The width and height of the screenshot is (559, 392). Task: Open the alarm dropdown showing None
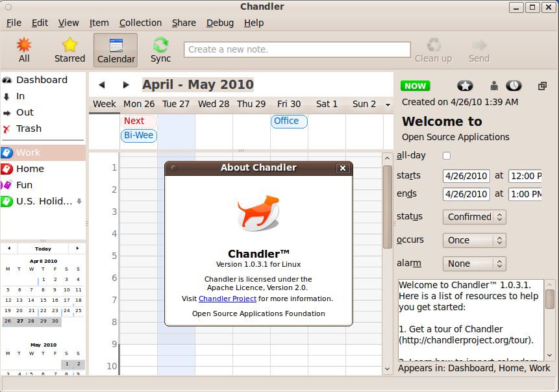[x=474, y=263]
